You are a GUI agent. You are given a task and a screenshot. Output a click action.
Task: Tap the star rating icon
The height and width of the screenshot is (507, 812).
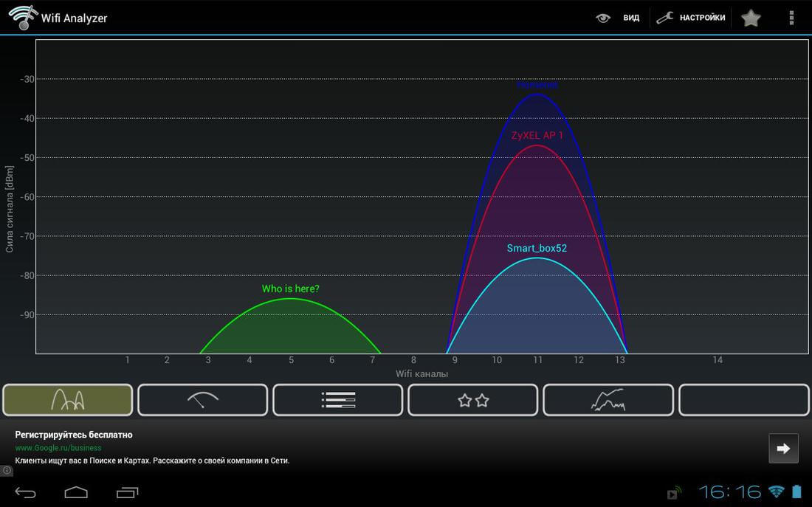[x=751, y=18]
